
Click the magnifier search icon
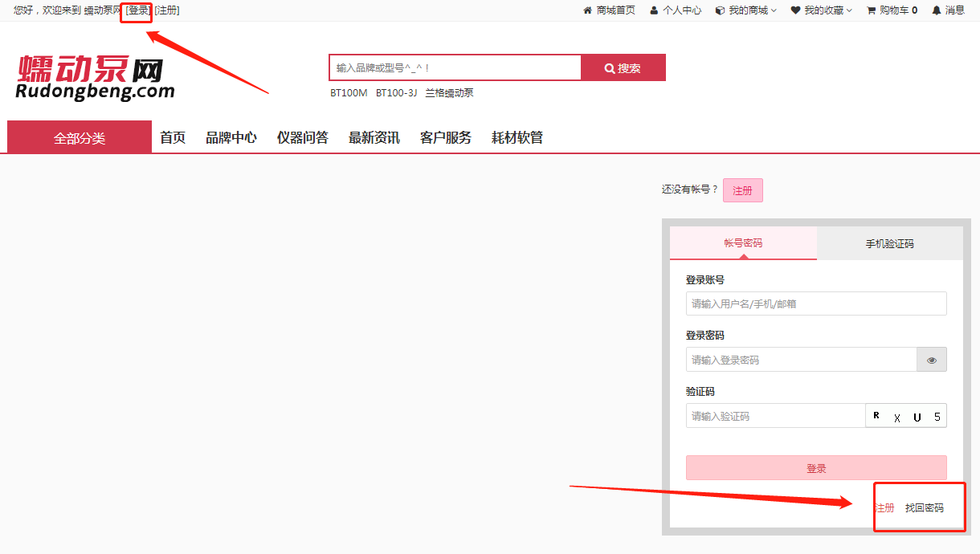[610, 67]
